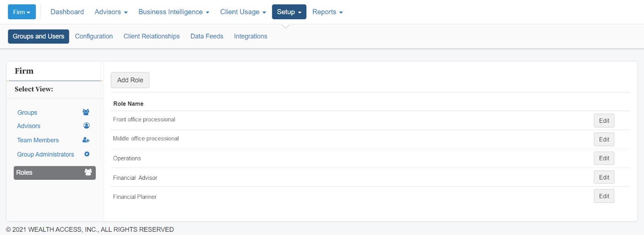Image resolution: width=644 pixels, height=235 pixels.
Task: Open the Integrations tab
Action: tap(251, 36)
